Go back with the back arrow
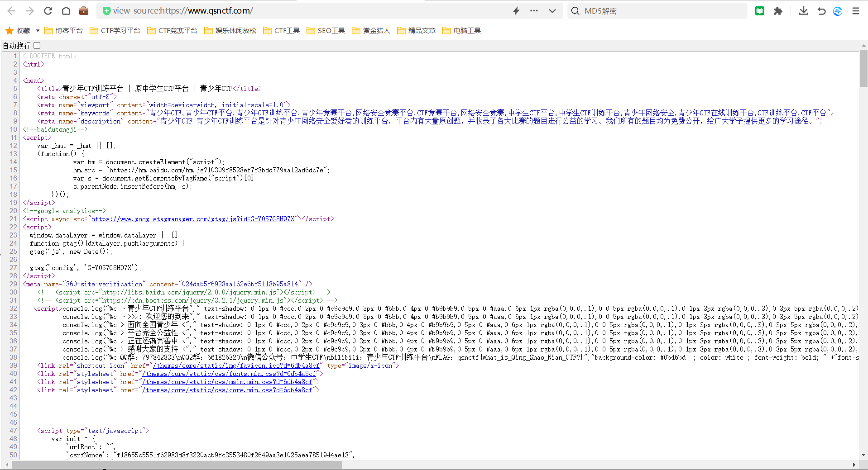This screenshot has height=470, width=868. pos(12,11)
